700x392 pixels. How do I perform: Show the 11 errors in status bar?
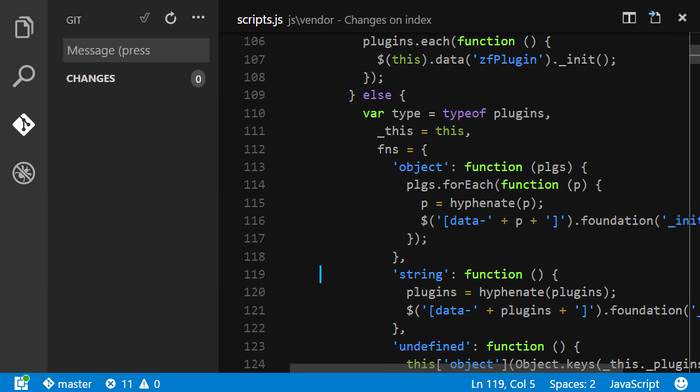pyautogui.click(x=119, y=384)
